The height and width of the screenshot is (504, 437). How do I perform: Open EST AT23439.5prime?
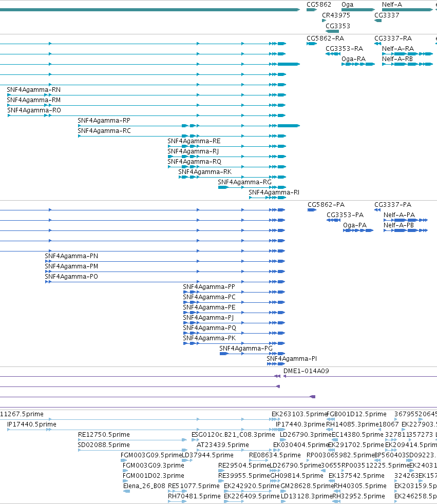tap(223, 445)
